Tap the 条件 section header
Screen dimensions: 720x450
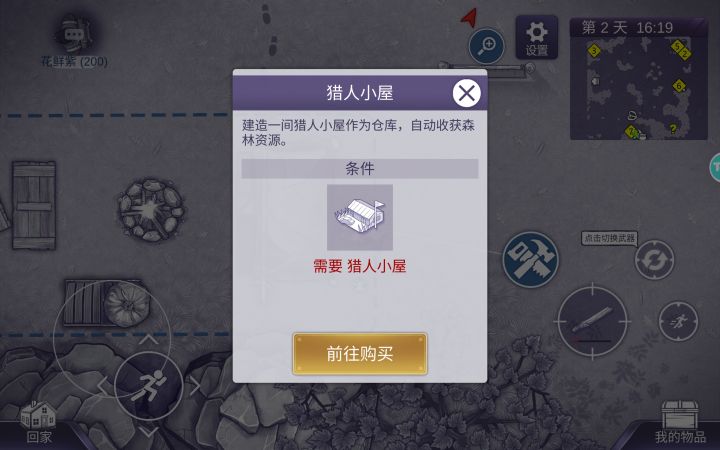click(360, 169)
